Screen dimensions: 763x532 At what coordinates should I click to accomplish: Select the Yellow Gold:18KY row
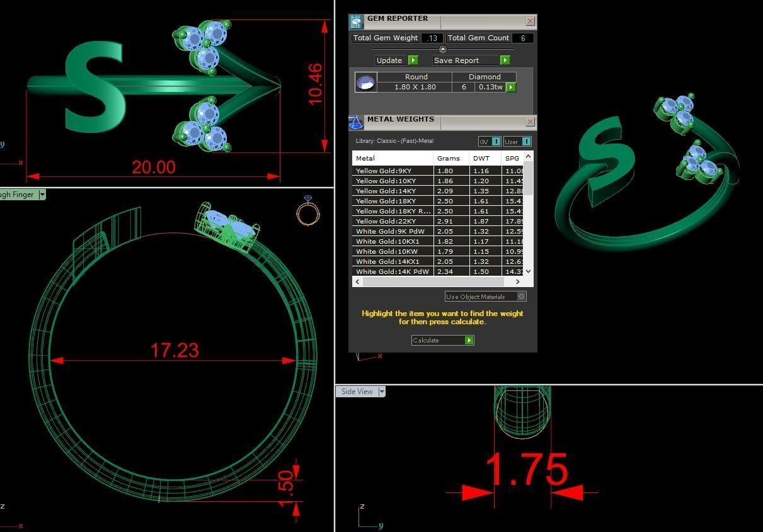438,201
